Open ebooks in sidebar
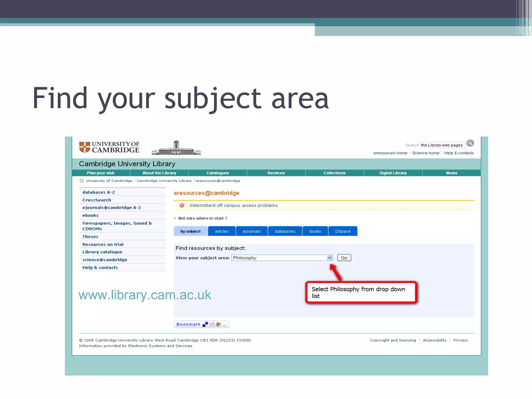 point(90,215)
